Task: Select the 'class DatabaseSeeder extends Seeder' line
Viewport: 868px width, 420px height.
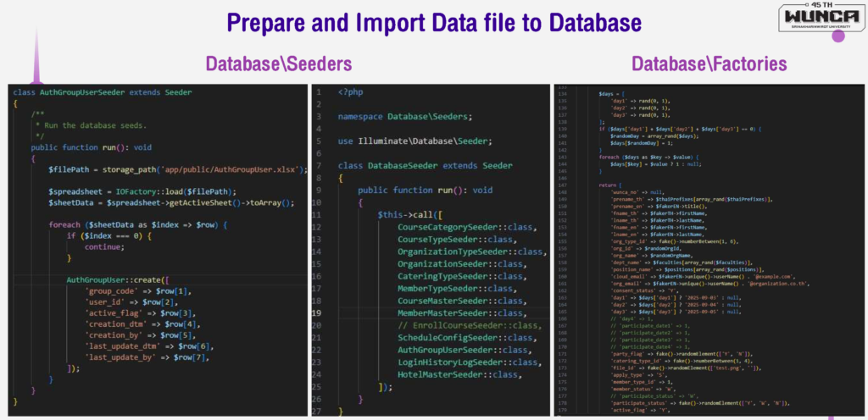Action: click(425, 165)
